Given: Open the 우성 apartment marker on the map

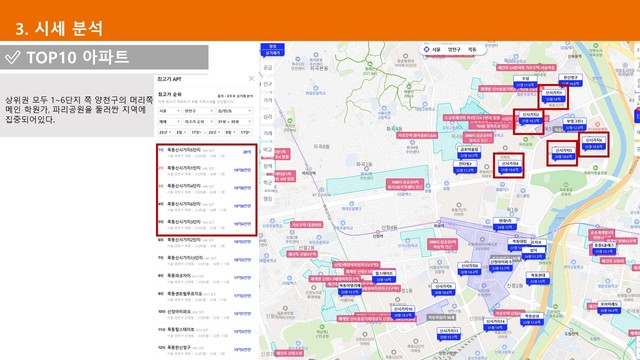Looking at the screenshot, I should click(x=525, y=82).
